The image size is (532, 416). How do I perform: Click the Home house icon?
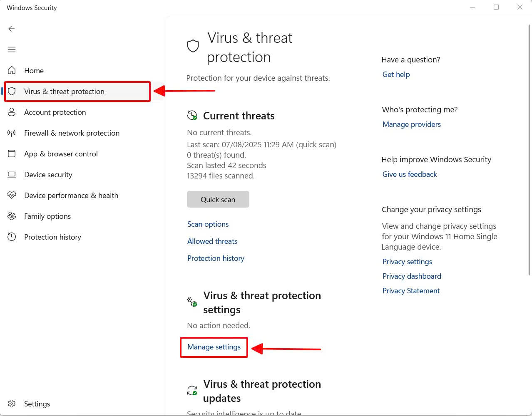point(12,70)
